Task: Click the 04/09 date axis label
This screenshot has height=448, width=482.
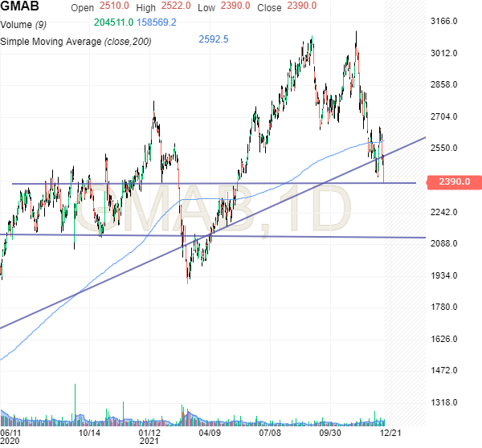Action: click(210, 432)
